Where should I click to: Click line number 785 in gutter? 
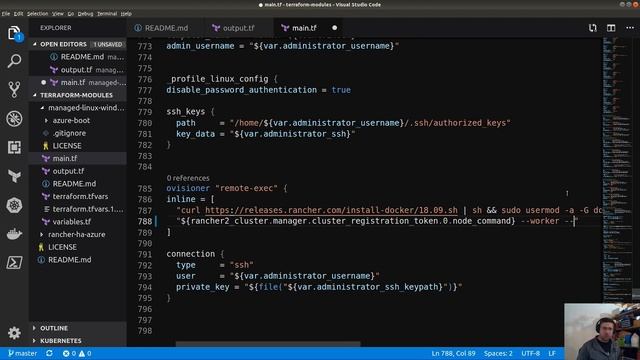(145, 189)
